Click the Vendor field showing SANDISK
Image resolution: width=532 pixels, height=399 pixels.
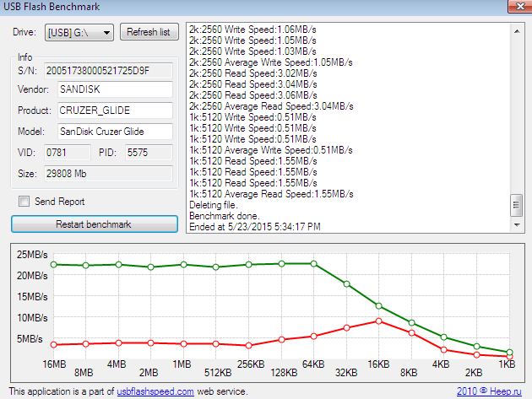coord(115,89)
